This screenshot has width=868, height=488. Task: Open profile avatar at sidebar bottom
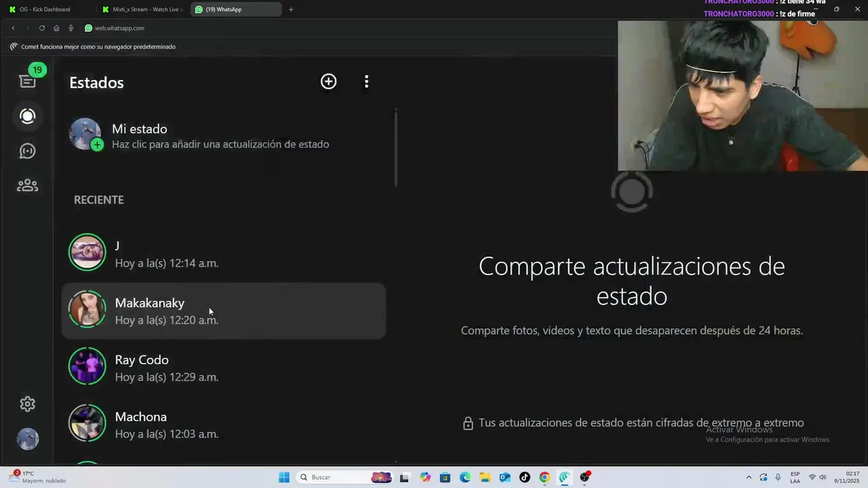[x=28, y=439]
